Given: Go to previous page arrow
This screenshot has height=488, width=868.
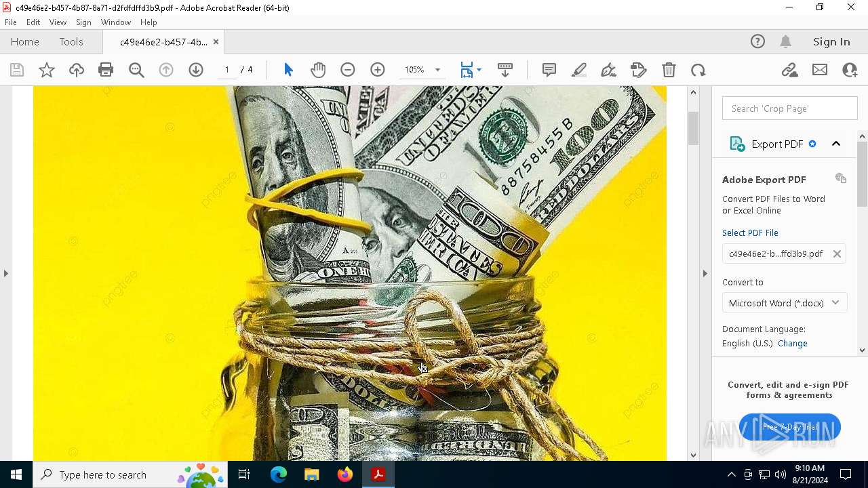Looking at the screenshot, I should pos(166,70).
